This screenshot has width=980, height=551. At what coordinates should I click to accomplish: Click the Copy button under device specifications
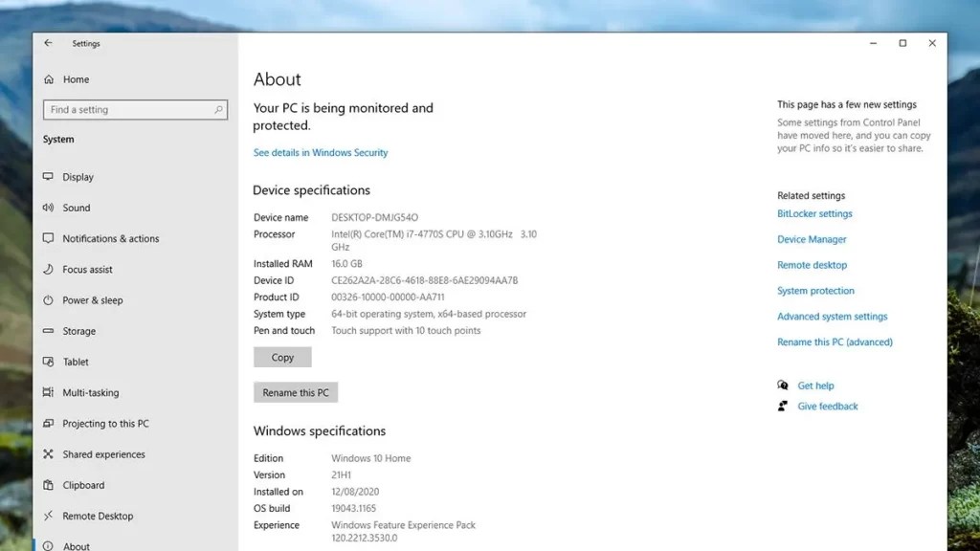pyautogui.click(x=282, y=358)
